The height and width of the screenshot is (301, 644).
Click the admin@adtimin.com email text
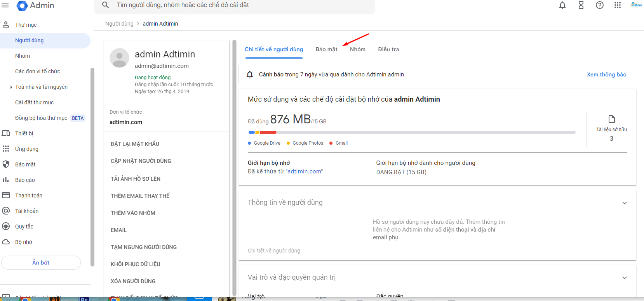click(x=162, y=66)
